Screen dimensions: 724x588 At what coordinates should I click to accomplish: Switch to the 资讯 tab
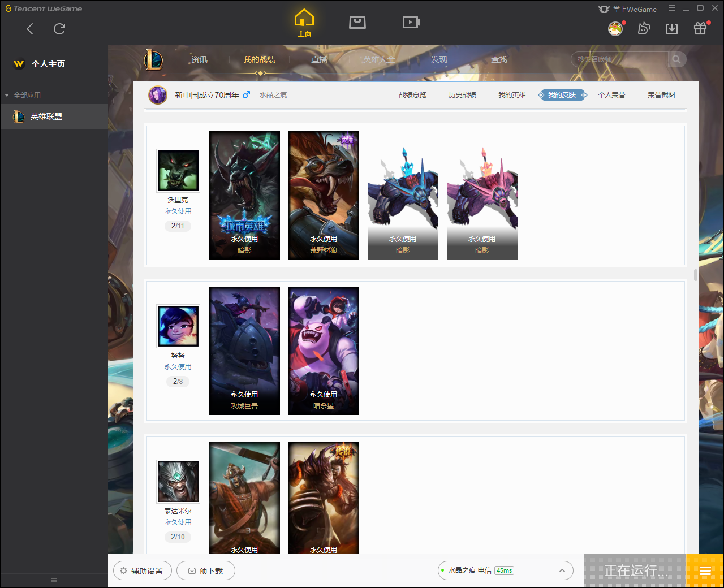[199, 59]
